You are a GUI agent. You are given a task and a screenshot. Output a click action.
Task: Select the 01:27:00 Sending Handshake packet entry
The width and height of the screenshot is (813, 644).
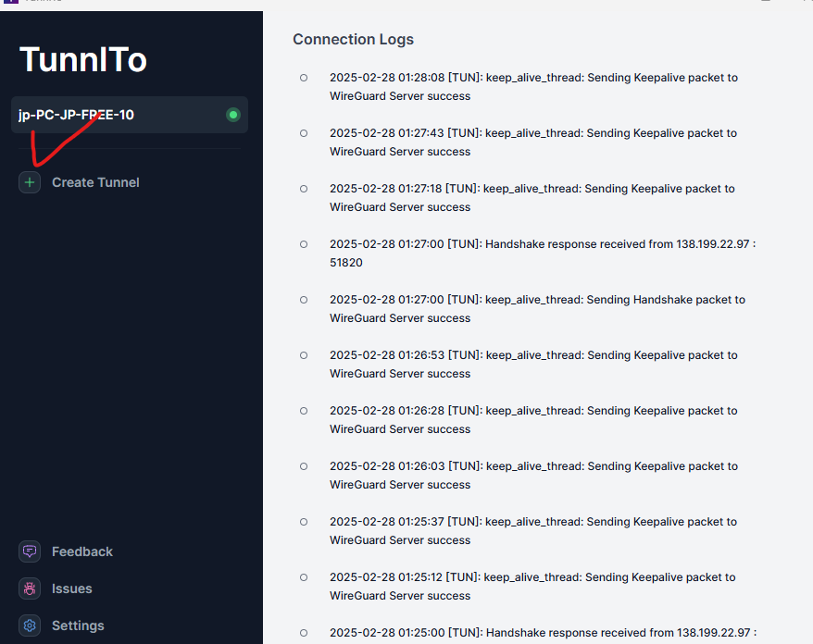click(x=537, y=308)
